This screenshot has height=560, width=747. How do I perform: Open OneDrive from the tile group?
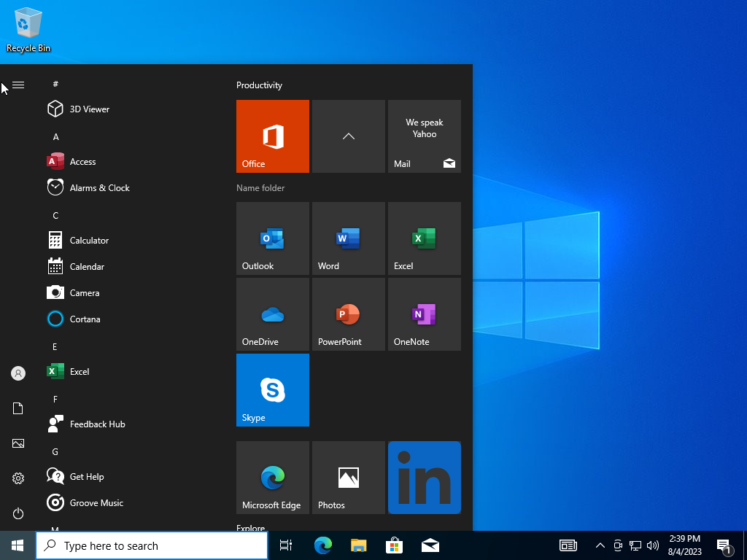(x=272, y=314)
